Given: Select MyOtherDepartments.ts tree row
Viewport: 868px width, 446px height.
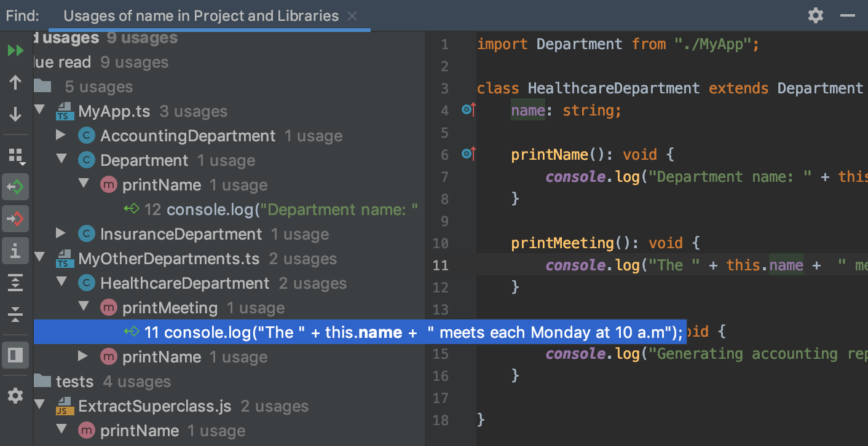Looking at the screenshot, I should click(229, 259).
